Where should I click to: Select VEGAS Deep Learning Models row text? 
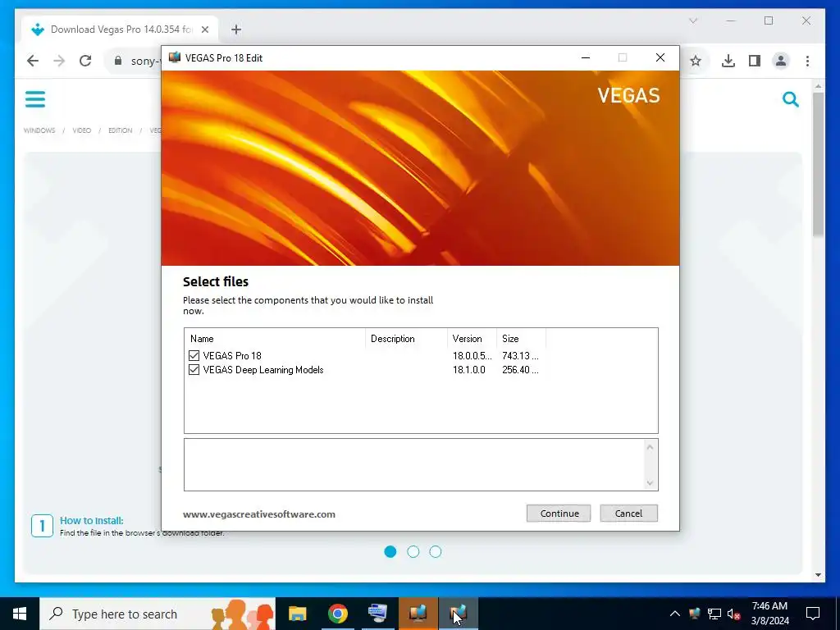pyautogui.click(x=263, y=370)
